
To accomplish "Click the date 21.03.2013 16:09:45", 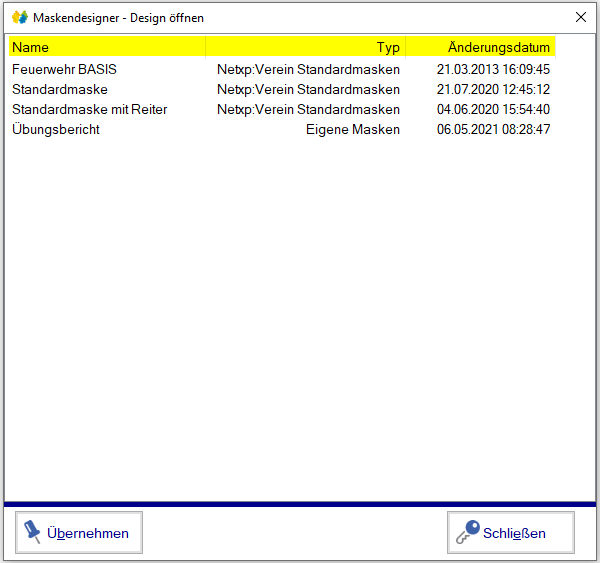I will 493,70.
